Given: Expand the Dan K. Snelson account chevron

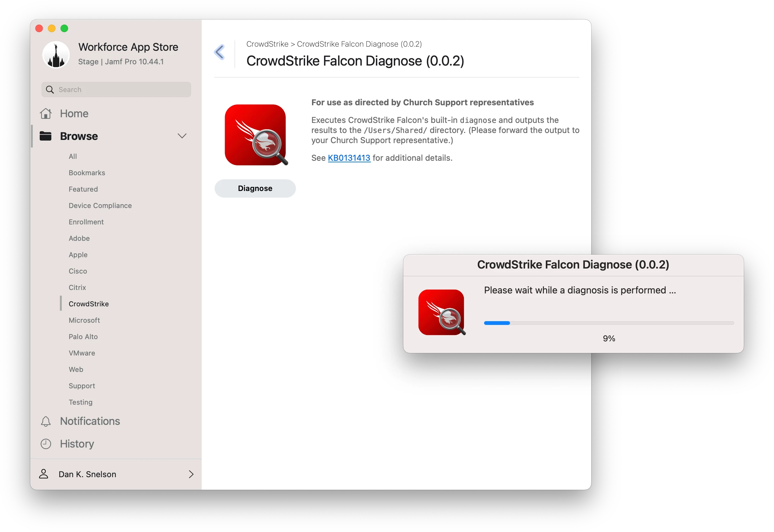Looking at the screenshot, I should tap(191, 474).
